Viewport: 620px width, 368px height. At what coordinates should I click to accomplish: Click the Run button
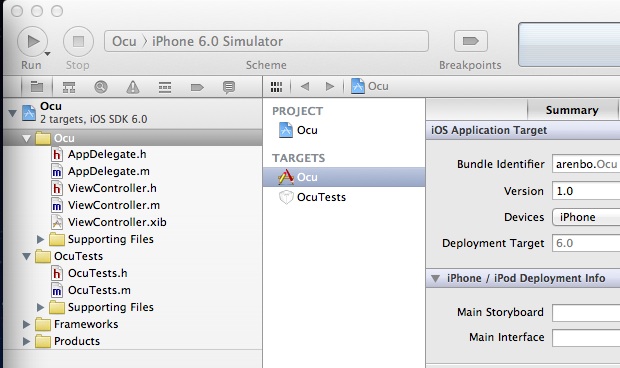32,41
